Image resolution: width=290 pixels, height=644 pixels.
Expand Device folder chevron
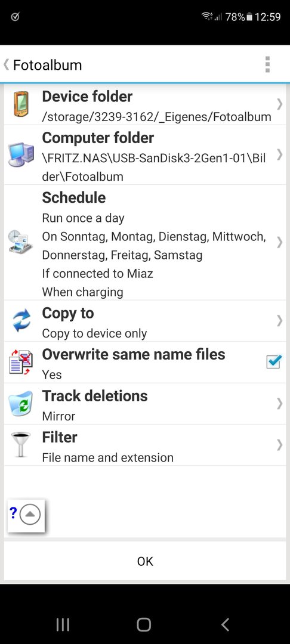[x=279, y=104]
